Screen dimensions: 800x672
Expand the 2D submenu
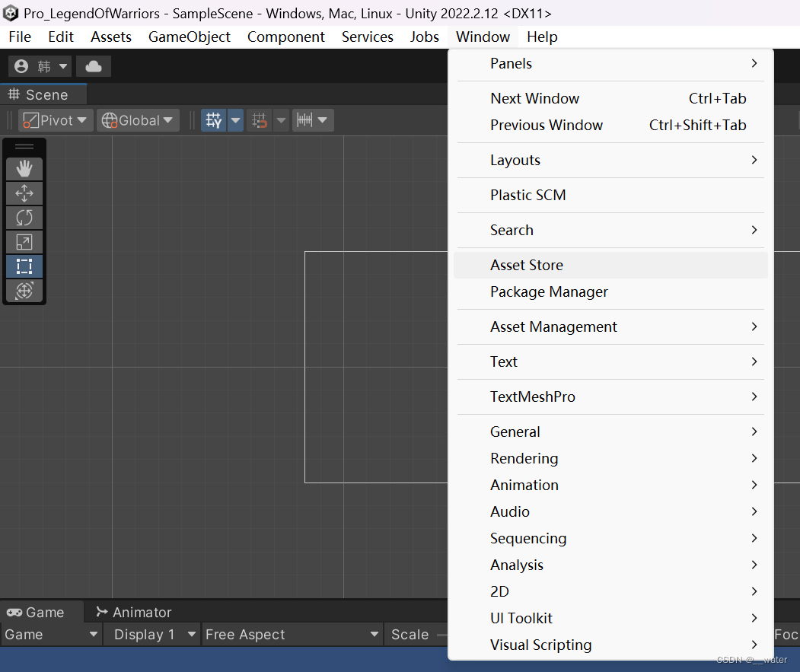[x=610, y=591]
